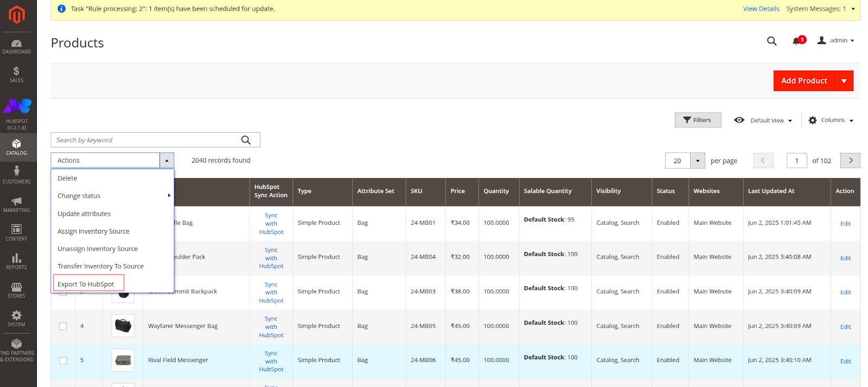Screen dimensions: 868x387
Task: Edit the product with SKU 24-MB03
Action: [845, 292]
